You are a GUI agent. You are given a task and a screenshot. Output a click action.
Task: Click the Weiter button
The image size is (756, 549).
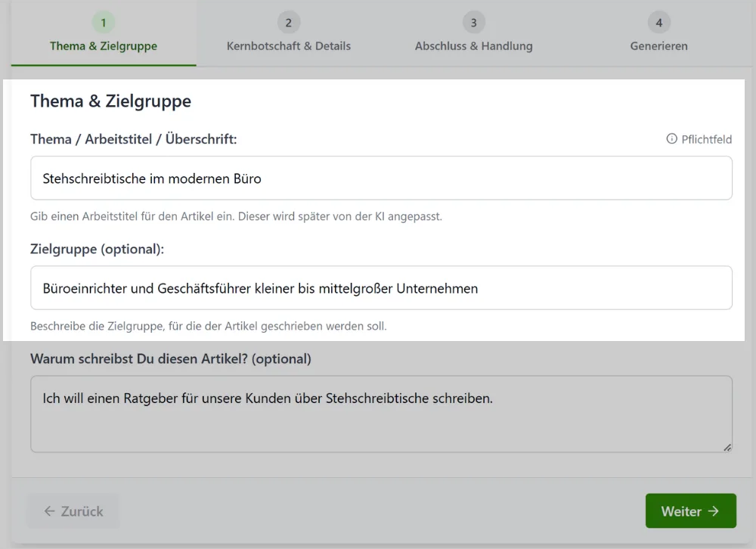690,511
